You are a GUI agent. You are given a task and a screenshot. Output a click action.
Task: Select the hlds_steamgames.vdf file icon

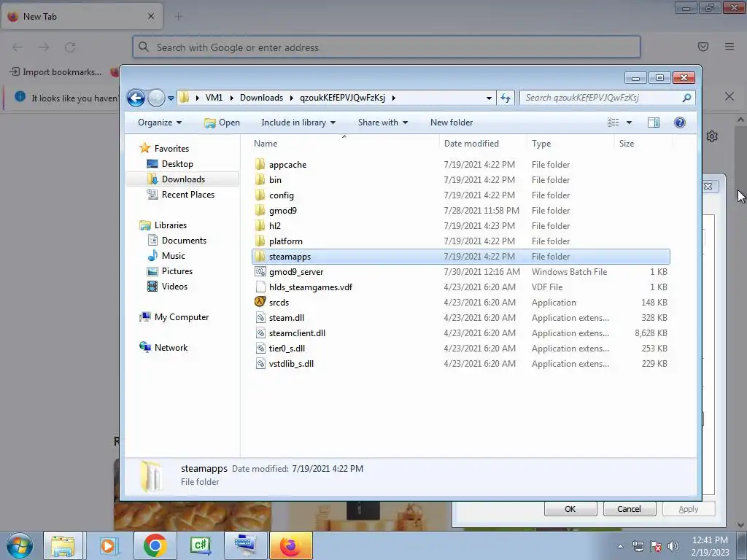coord(260,287)
